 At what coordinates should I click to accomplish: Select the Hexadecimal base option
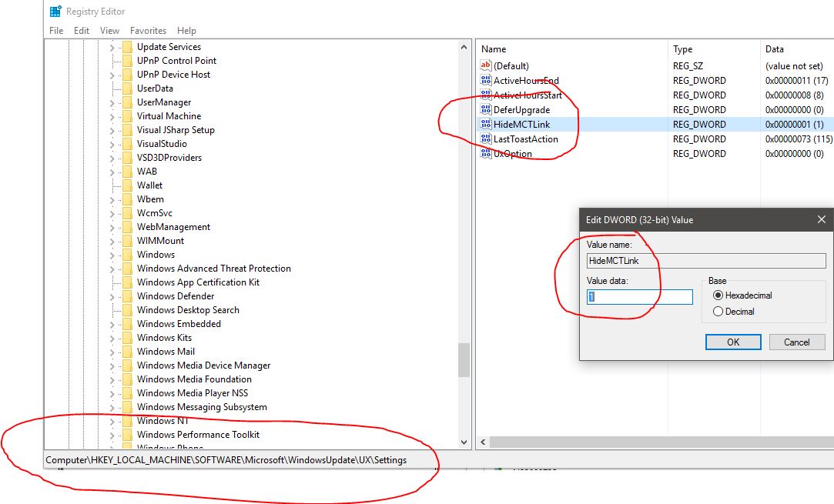(718, 295)
